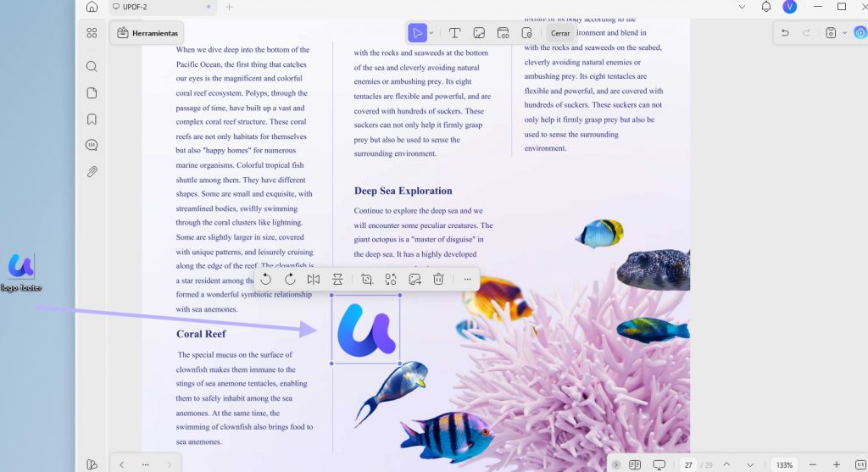Select the add Link tool

[x=504, y=33]
